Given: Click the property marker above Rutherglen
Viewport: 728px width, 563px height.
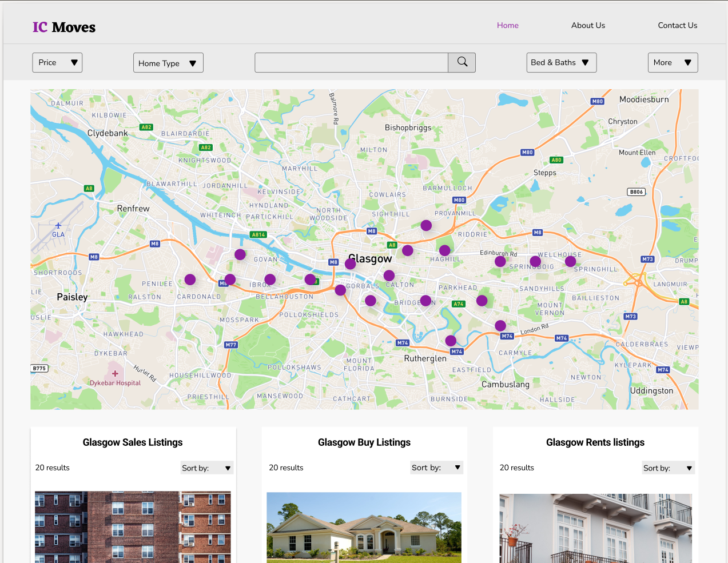Looking at the screenshot, I should 451,341.
